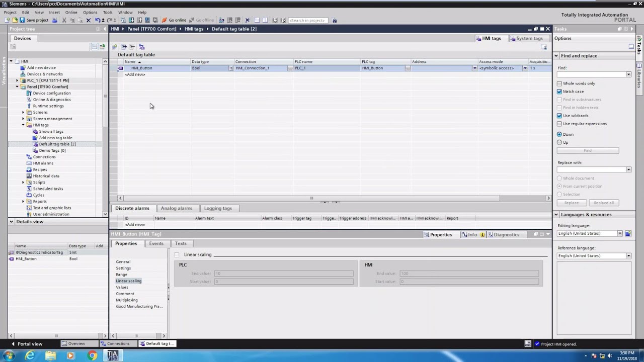This screenshot has height=362, width=644.
Task: Toggle the Use wildcards checkbox
Action: (x=559, y=116)
